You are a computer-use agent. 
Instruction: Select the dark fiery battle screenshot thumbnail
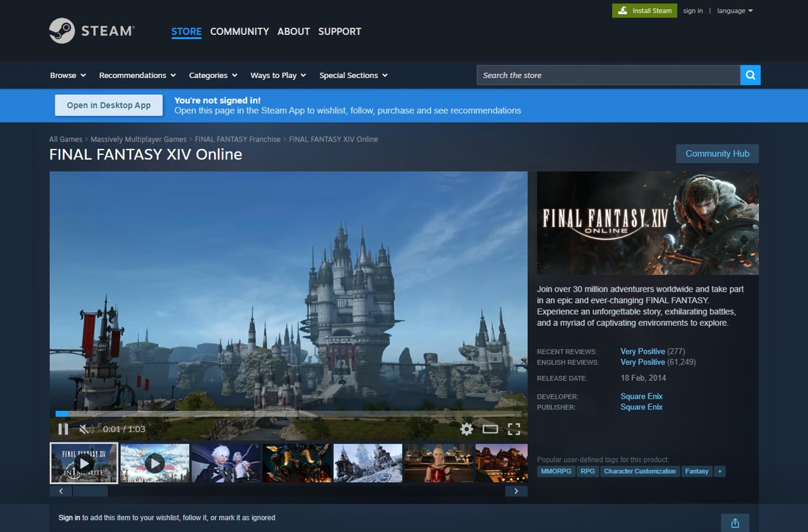[x=297, y=463]
